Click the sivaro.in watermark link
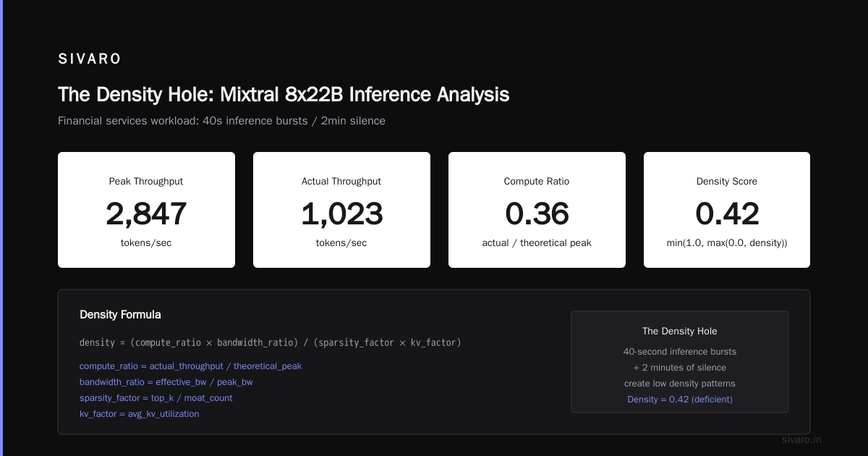This screenshot has height=456, width=868. coord(802,439)
